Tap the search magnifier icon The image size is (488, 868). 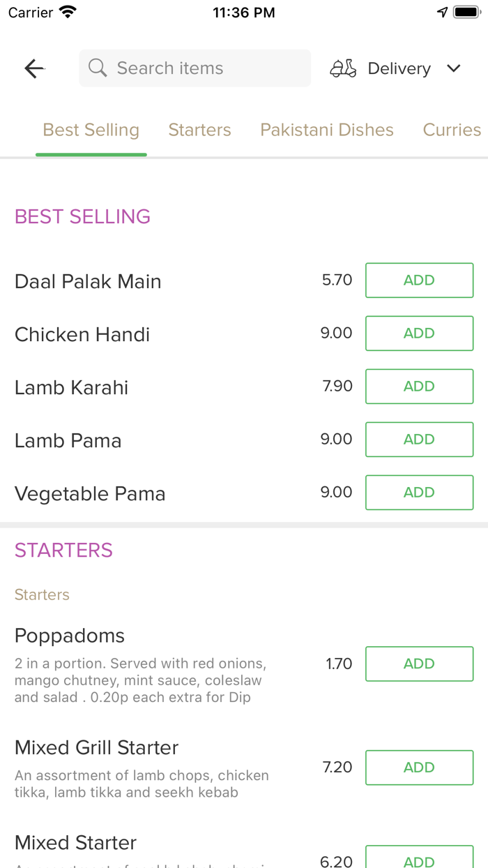point(98,68)
